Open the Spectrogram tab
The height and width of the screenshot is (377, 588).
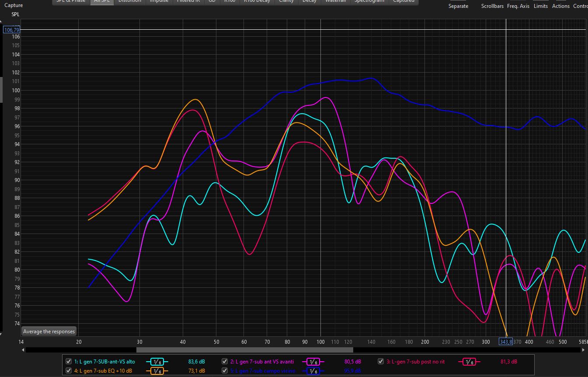(x=369, y=2)
